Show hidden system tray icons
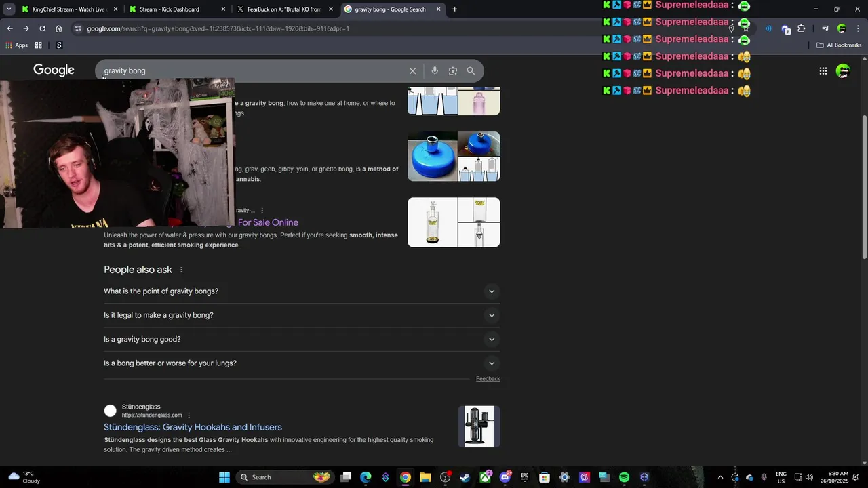This screenshot has width=868, height=488. click(x=720, y=477)
